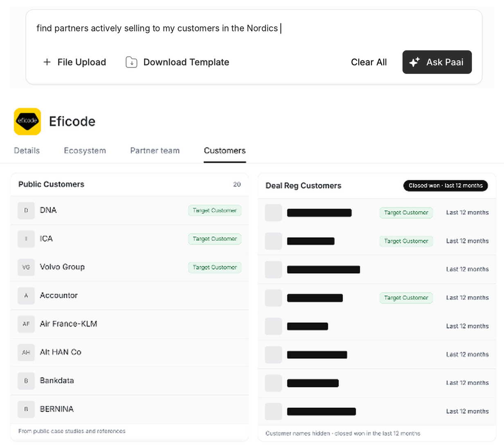Click Volvo Group's Target Customer badge
Viewport: 504px width, 447px height.
tap(215, 267)
